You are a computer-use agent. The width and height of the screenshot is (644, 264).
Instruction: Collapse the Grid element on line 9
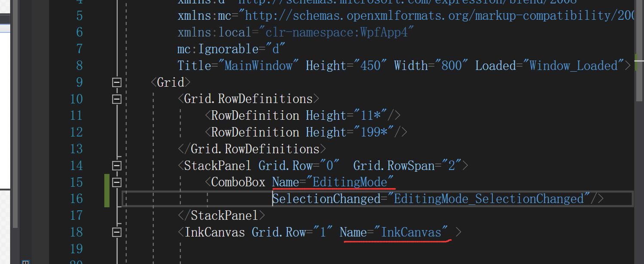116,82
